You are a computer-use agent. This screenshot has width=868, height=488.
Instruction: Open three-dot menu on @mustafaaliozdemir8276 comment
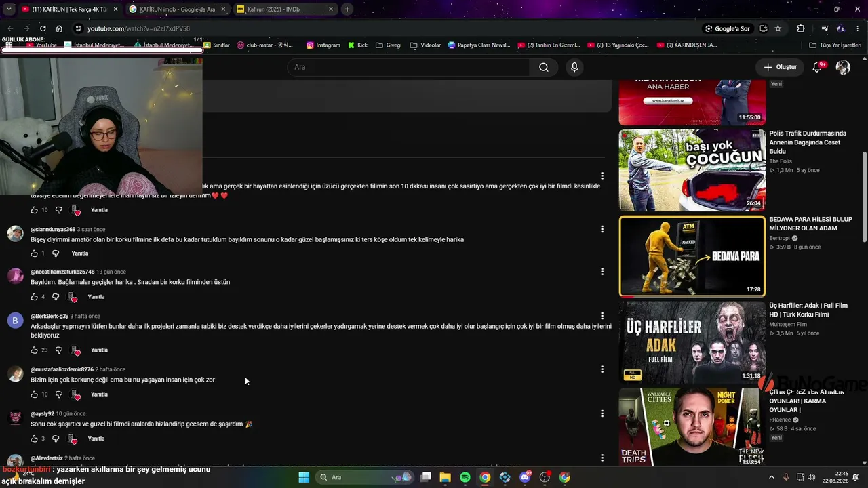[602, 369]
